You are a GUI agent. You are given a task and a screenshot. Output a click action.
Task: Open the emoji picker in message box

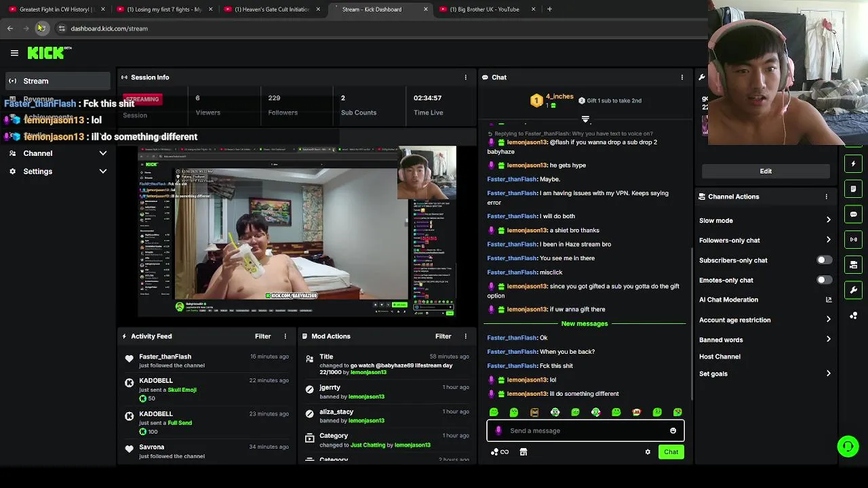pyautogui.click(x=673, y=430)
